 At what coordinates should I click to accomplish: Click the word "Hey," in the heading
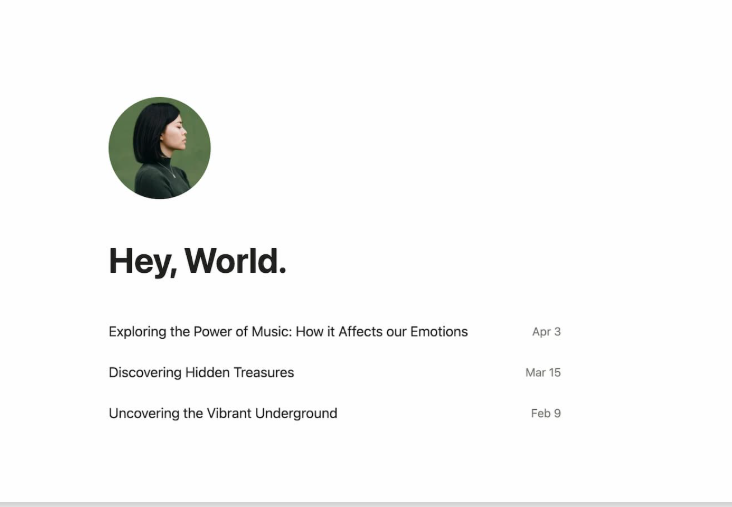coord(143,261)
